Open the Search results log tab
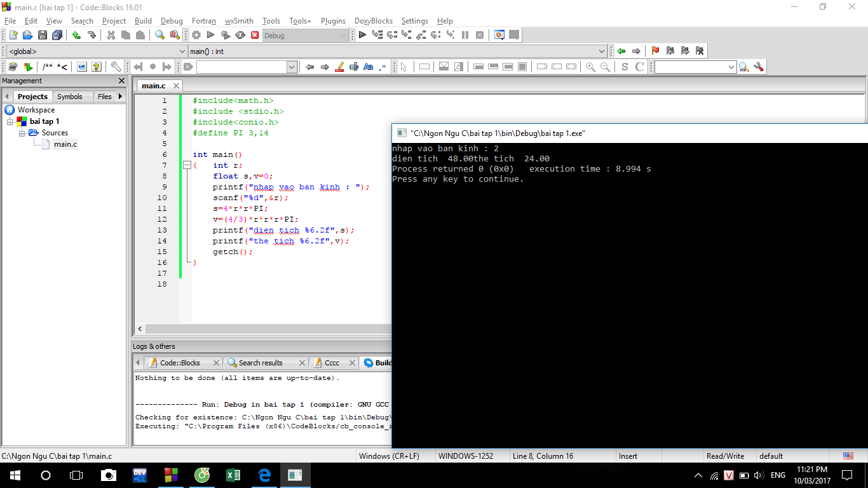The height and width of the screenshot is (488, 868). click(x=260, y=363)
